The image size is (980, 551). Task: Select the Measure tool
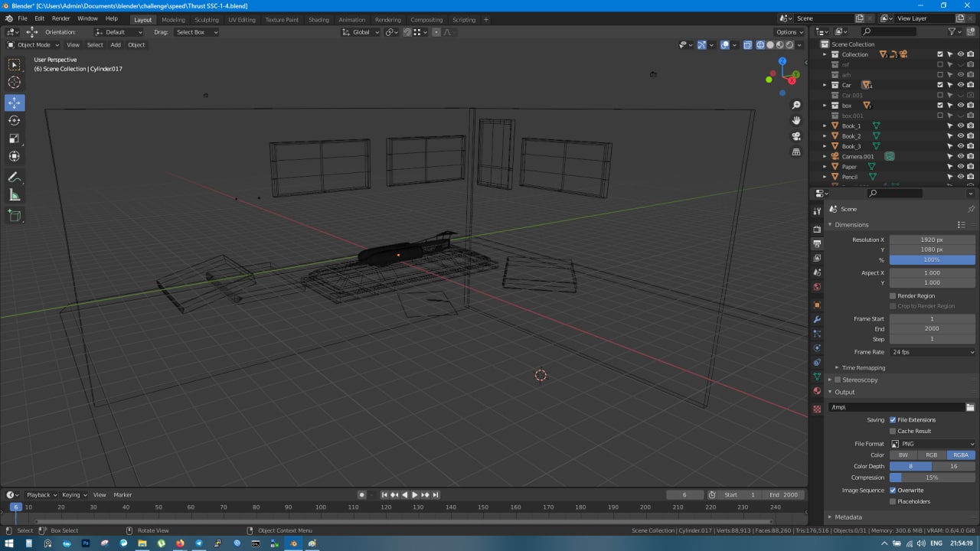point(15,195)
